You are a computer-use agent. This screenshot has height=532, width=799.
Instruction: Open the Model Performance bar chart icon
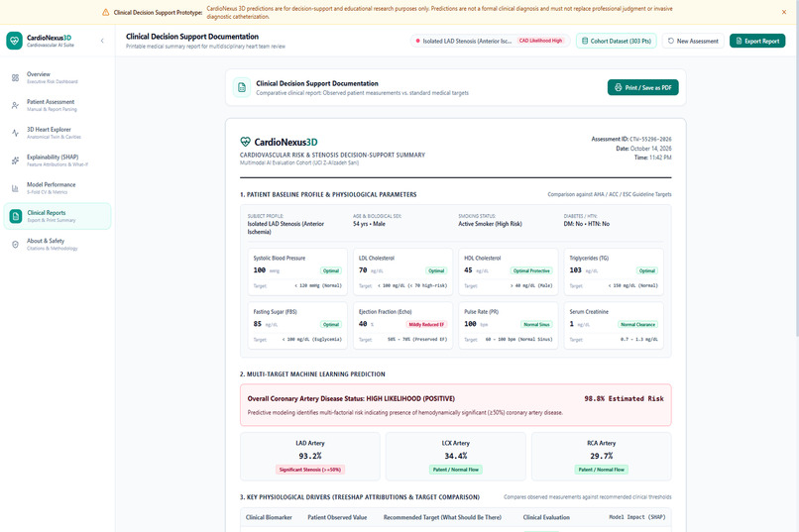[x=15, y=188]
